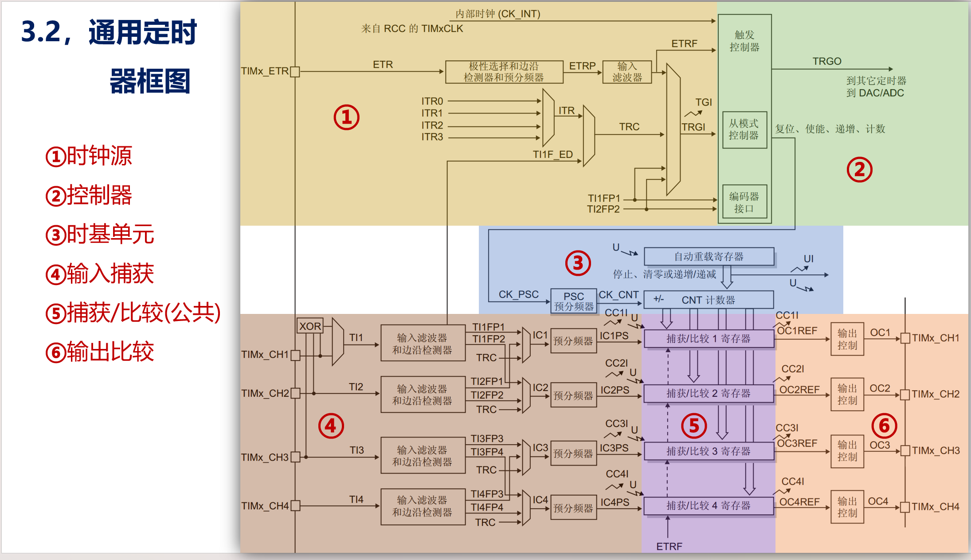Click the 捕获/比较 2 寄存器 block
The height and width of the screenshot is (560, 971).
(x=709, y=393)
